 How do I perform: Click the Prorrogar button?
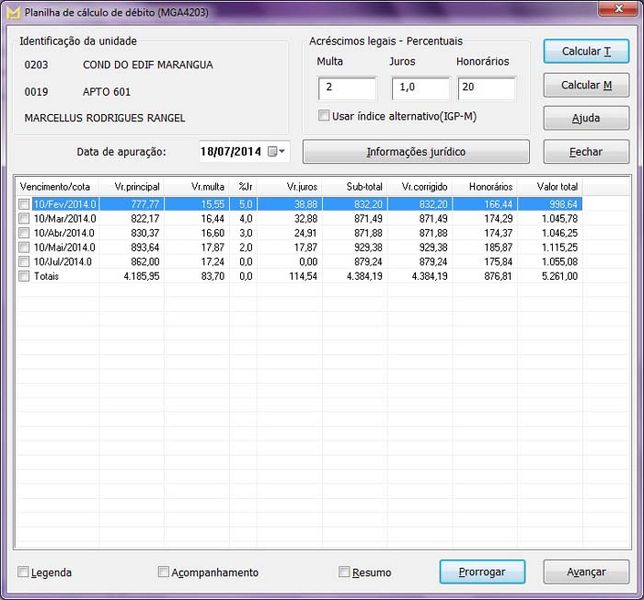pos(482,572)
